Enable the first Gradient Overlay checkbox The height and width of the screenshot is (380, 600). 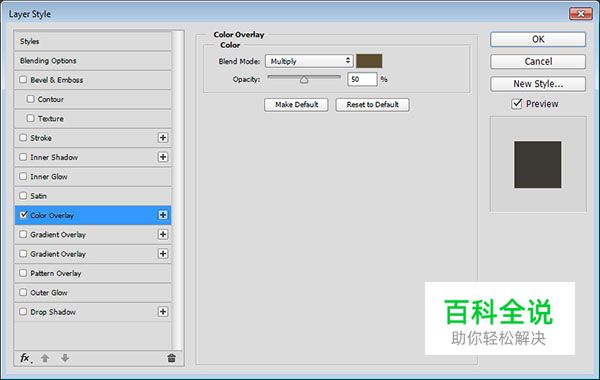click(x=23, y=234)
